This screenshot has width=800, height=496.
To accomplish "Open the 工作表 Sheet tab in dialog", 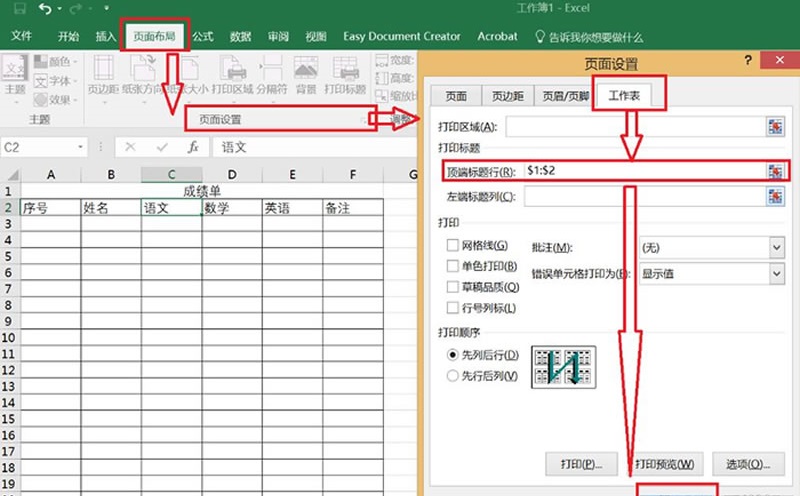I will point(624,95).
